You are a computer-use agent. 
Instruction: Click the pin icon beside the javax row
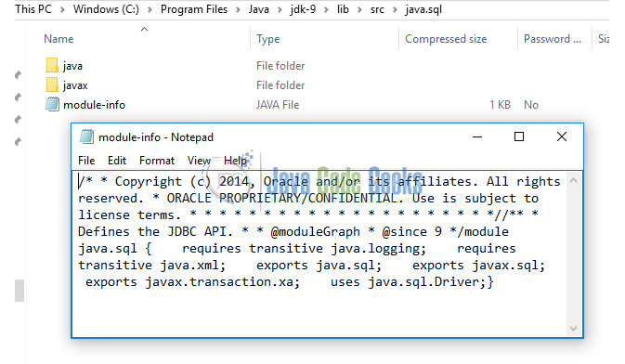[18, 97]
